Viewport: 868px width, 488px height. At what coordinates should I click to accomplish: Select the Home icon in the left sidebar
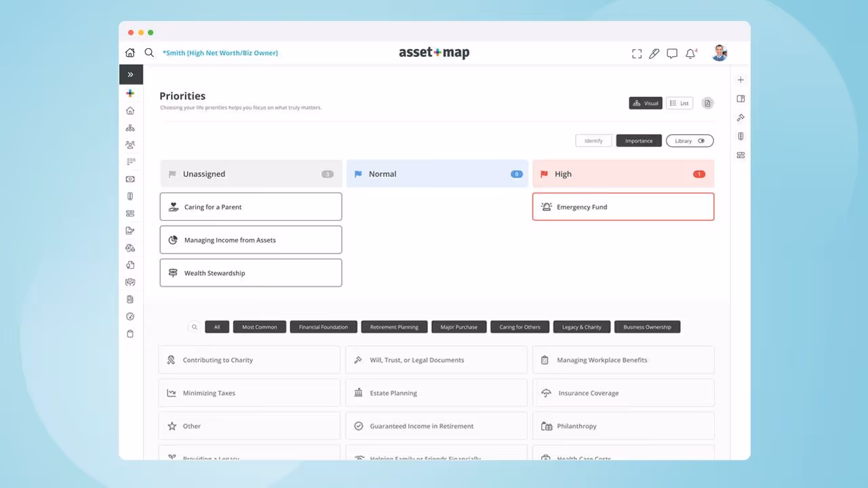(x=130, y=110)
